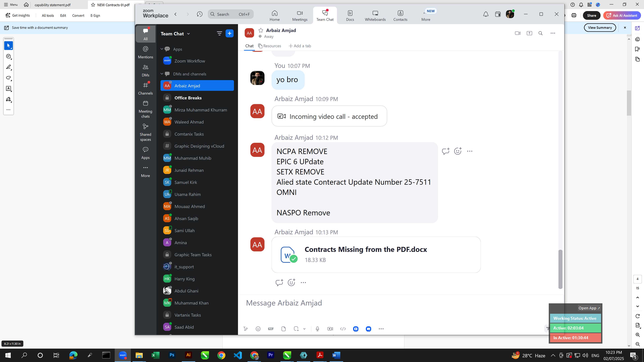The width and height of the screenshot is (644, 362).
Task: Open more composer options ellipsis
Action: coord(381,329)
